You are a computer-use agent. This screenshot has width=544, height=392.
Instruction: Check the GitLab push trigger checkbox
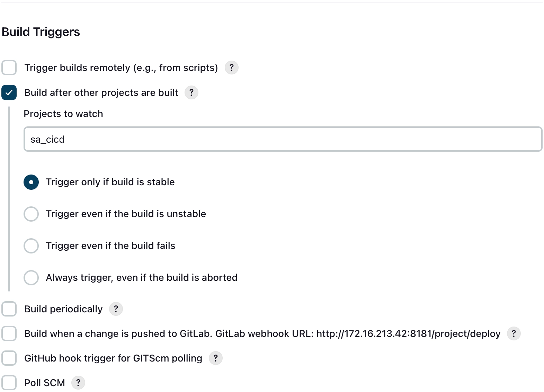9,333
